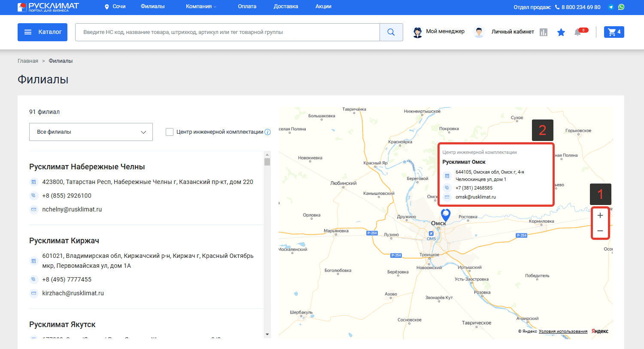Click the branch list scrollbar thumb
This screenshot has height=349, width=644.
(267, 162)
